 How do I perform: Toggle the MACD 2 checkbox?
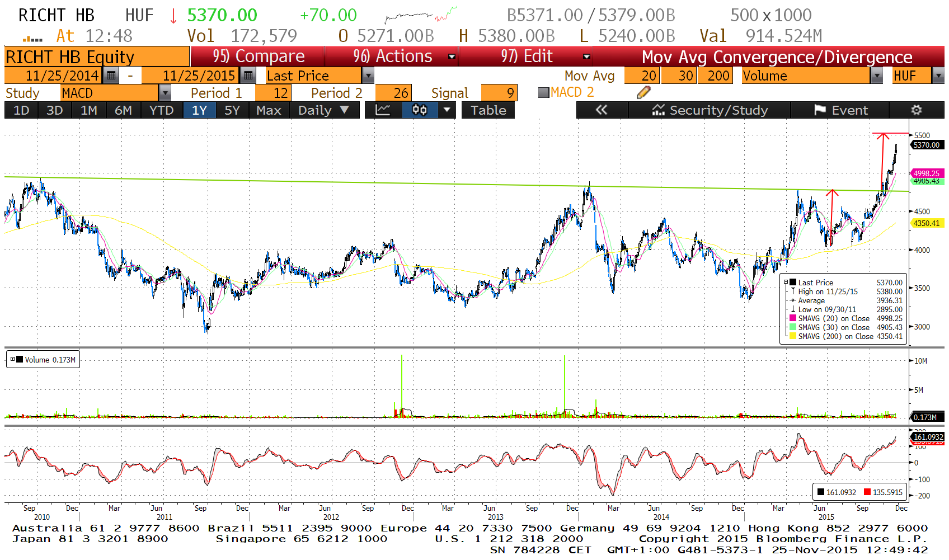coord(543,93)
